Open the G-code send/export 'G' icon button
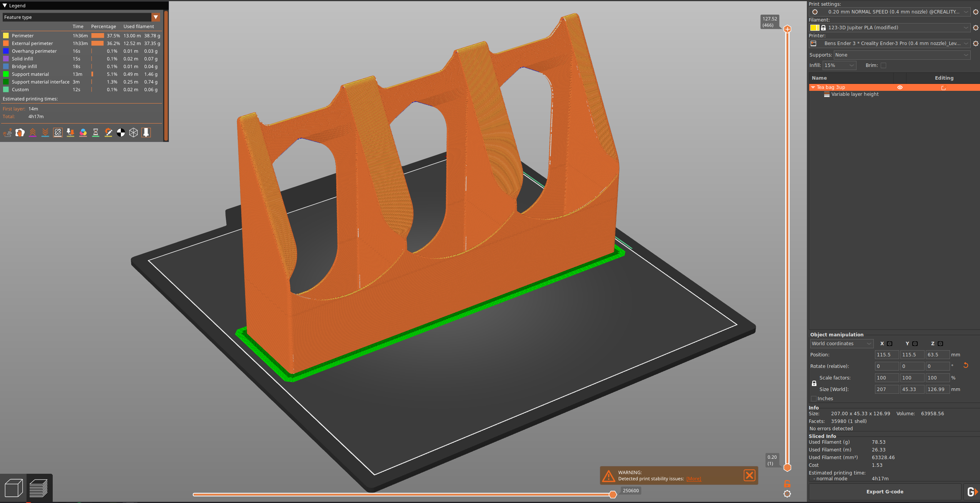The width and height of the screenshot is (980, 503). (x=972, y=492)
